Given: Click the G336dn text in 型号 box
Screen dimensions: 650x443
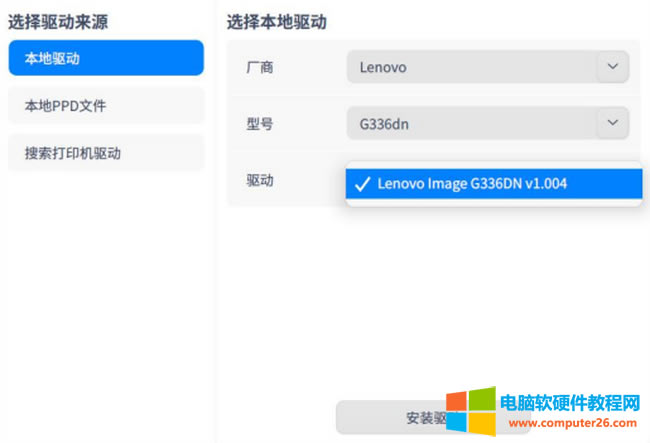Looking at the screenshot, I should (x=385, y=124).
